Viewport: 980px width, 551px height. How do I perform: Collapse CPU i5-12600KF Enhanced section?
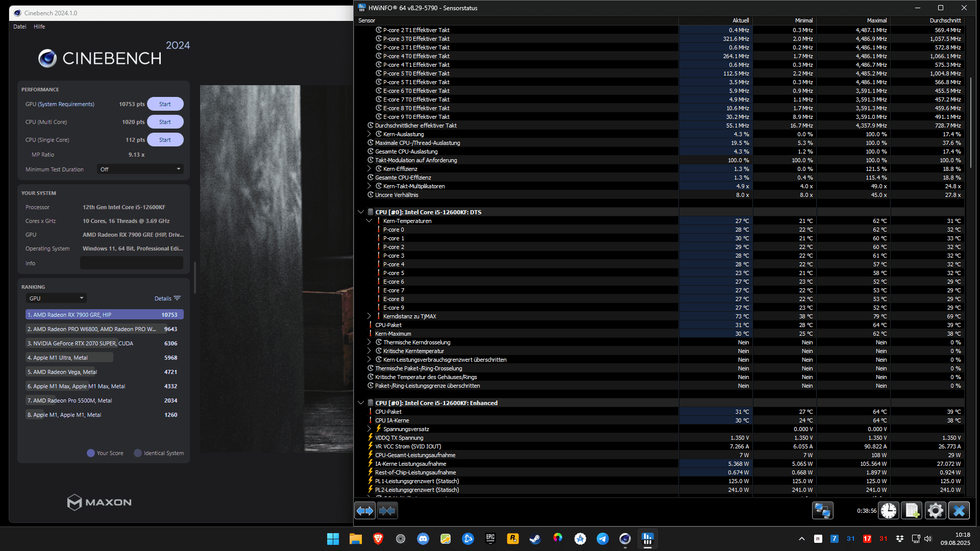tap(361, 403)
